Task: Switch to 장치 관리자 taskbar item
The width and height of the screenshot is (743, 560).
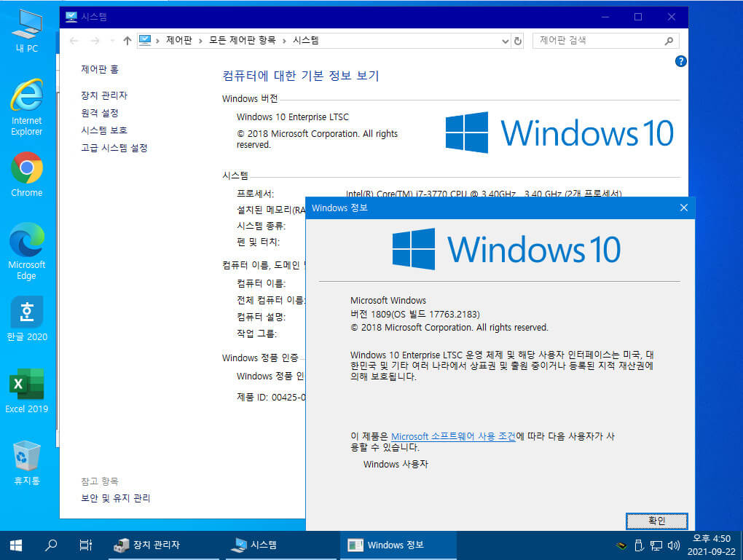Action: [162, 545]
